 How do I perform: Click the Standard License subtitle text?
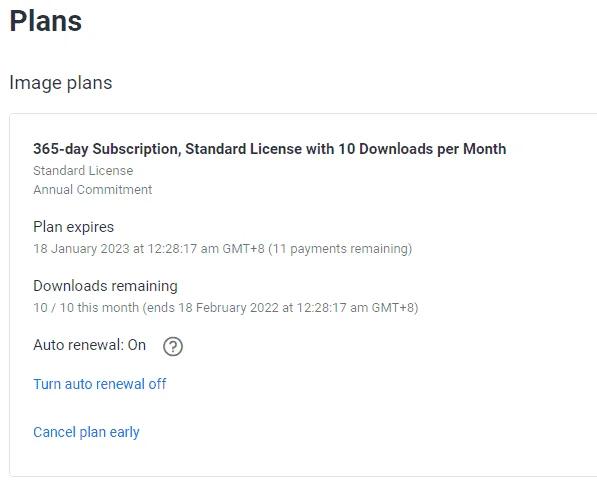coord(83,171)
